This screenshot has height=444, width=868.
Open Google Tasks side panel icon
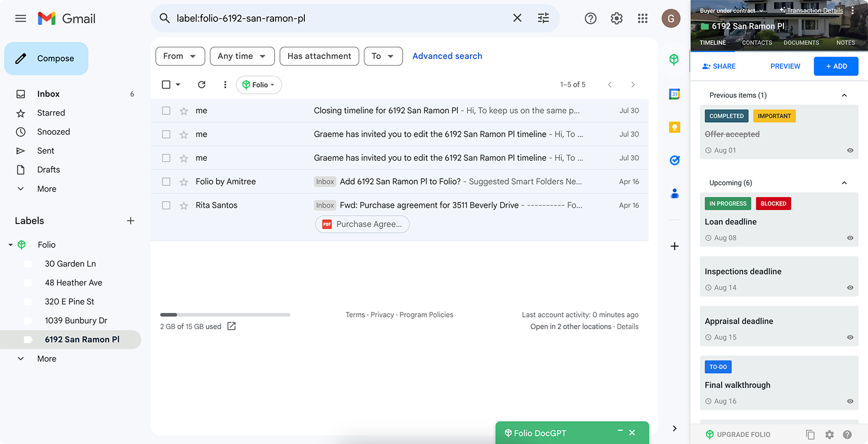tap(674, 160)
